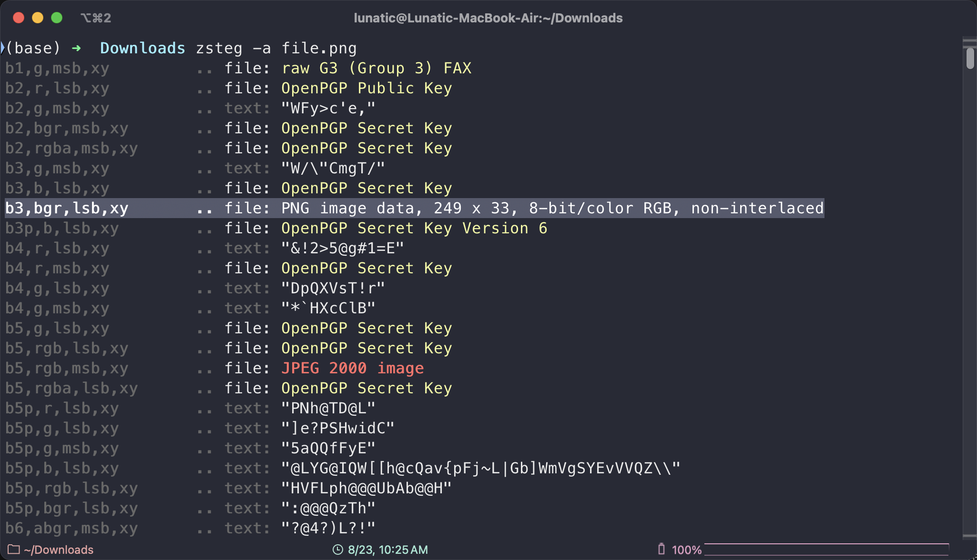977x560 pixels.
Task: Click the pink progress bar line near 100%
Action: [x=827, y=543]
